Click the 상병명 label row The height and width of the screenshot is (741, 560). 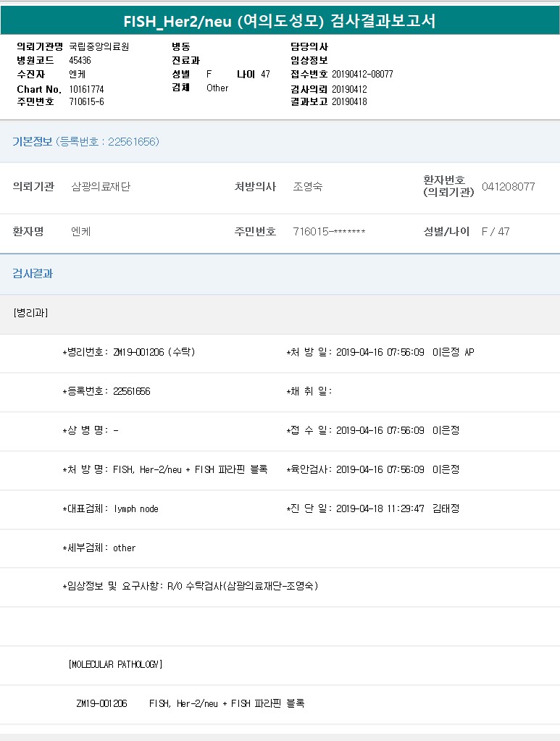pyautogui.click(x=91, y=430)
